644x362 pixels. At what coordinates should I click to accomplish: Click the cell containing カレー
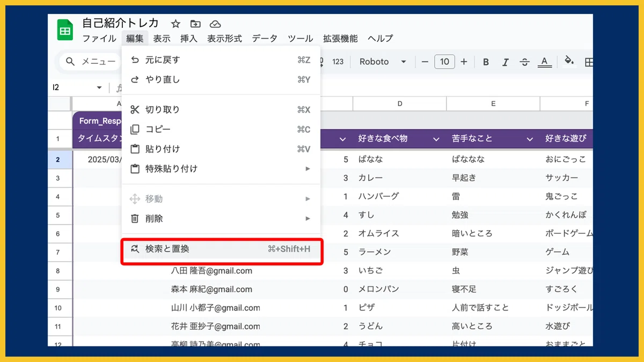(400, 178)
